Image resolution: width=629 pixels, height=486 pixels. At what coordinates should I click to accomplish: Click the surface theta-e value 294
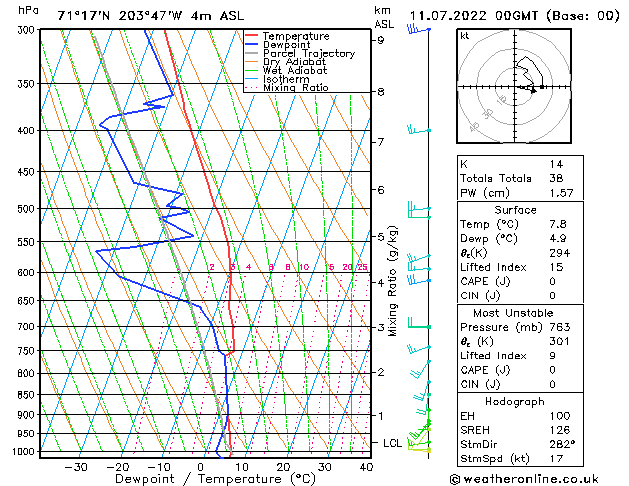[560, 253]
